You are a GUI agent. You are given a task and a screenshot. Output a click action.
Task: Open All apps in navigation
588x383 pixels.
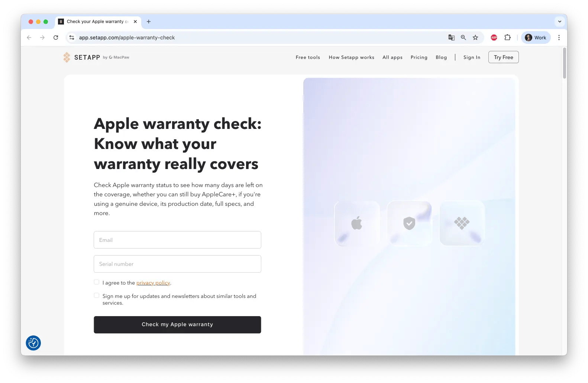[392, 57]
